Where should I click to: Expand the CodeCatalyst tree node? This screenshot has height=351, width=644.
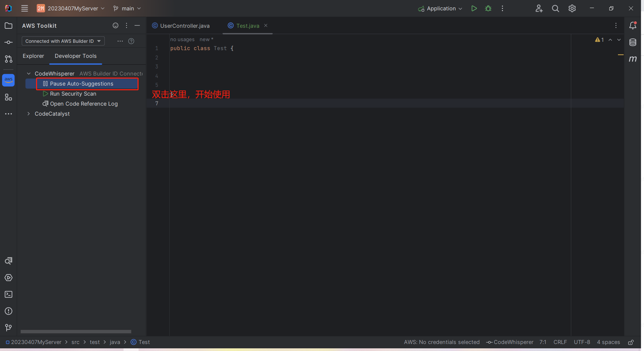click(29, 114)
